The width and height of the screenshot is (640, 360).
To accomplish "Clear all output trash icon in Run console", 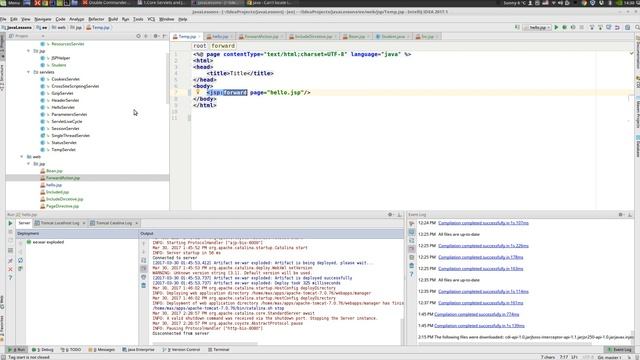I will pyautogui.click(x=144, y=285).
